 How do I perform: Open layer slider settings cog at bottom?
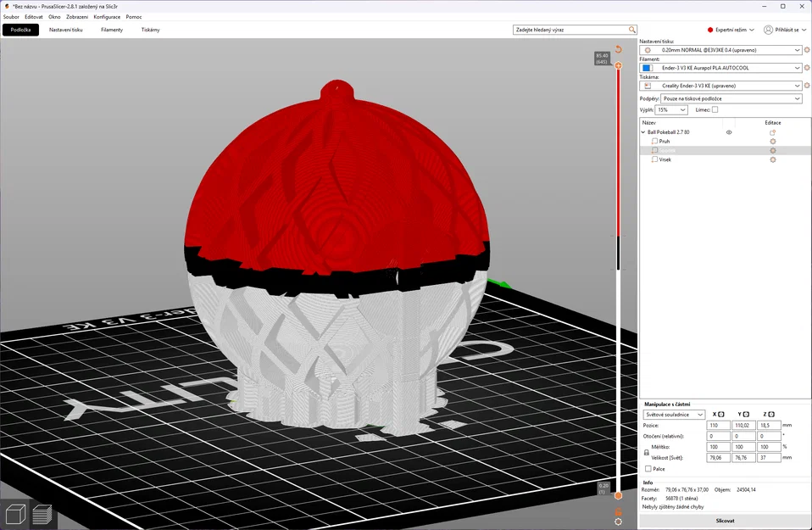point(618,522)
